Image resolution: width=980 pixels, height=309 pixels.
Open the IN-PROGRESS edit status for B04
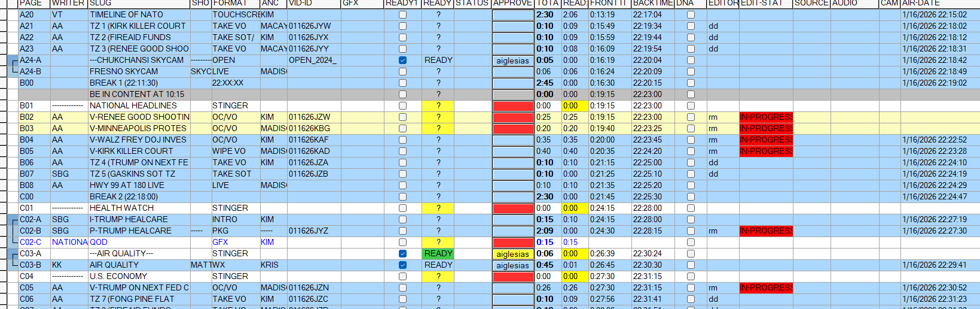766,140
